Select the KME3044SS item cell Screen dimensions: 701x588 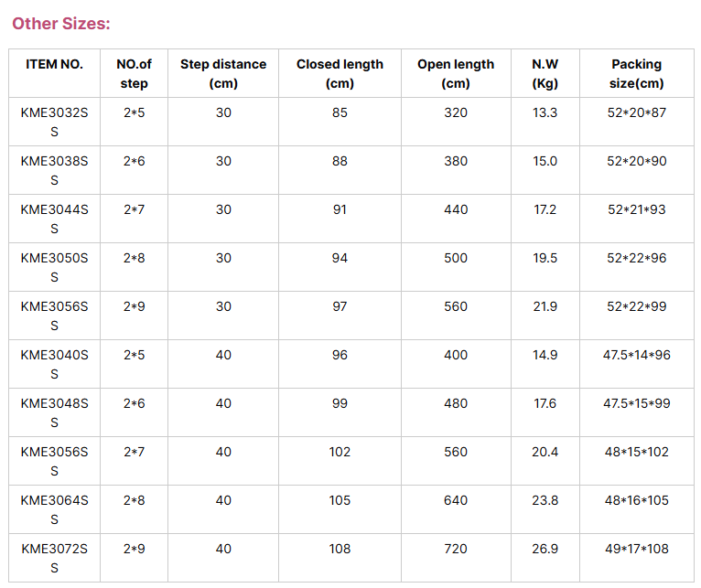pos(54,219)
